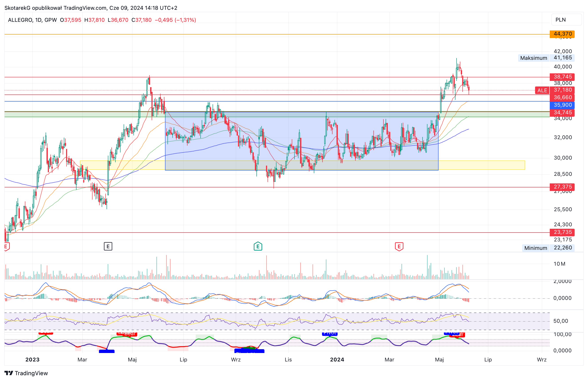The height and width of the screenshot is (381, 588).
Task: Select the blue 35,900 price level label
Action: pyautogui.click(x=562, y=105)
